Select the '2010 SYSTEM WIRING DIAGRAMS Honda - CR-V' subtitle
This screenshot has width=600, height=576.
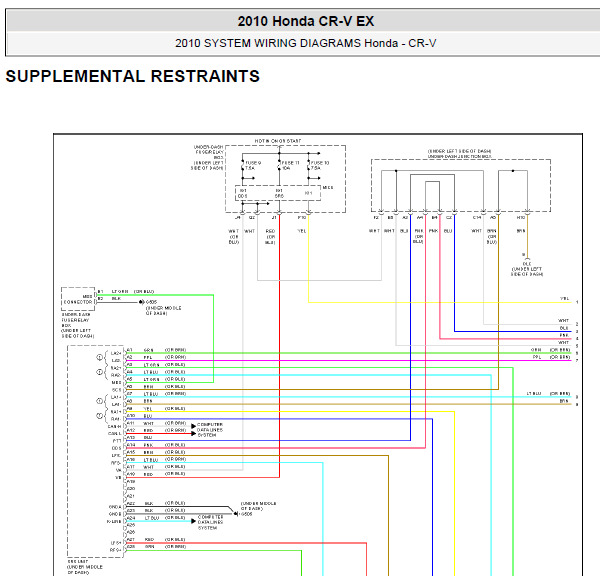306,43
